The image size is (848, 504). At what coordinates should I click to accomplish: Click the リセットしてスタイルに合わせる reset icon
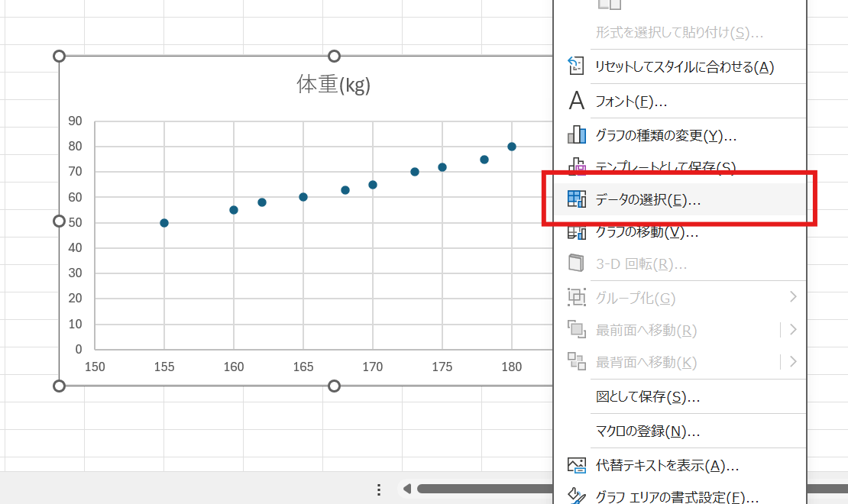pos(577,68)
